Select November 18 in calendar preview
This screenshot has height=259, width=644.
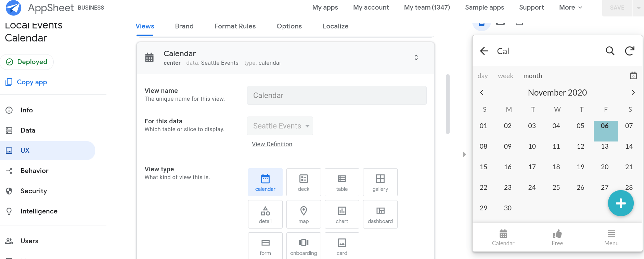point(556,167)
